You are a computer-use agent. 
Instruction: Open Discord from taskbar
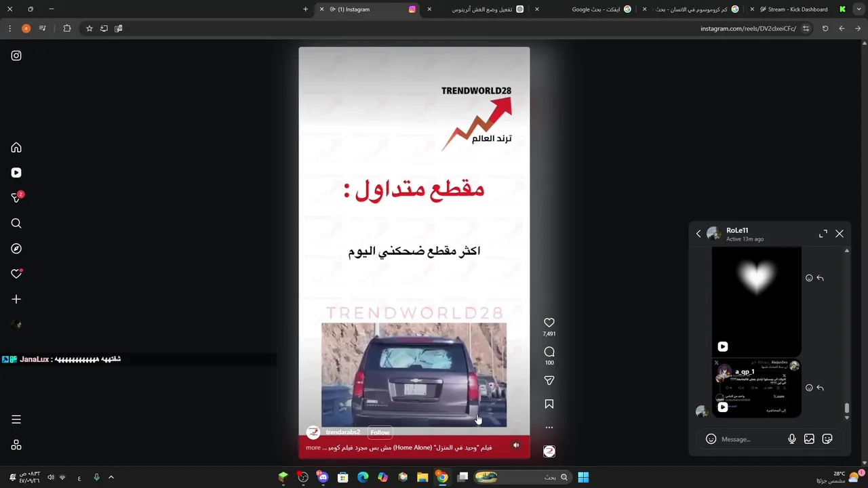click(323, 477)
